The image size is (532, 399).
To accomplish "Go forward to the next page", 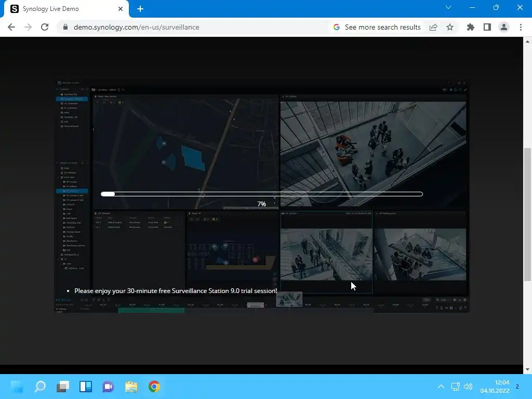I will coord(28,27).
